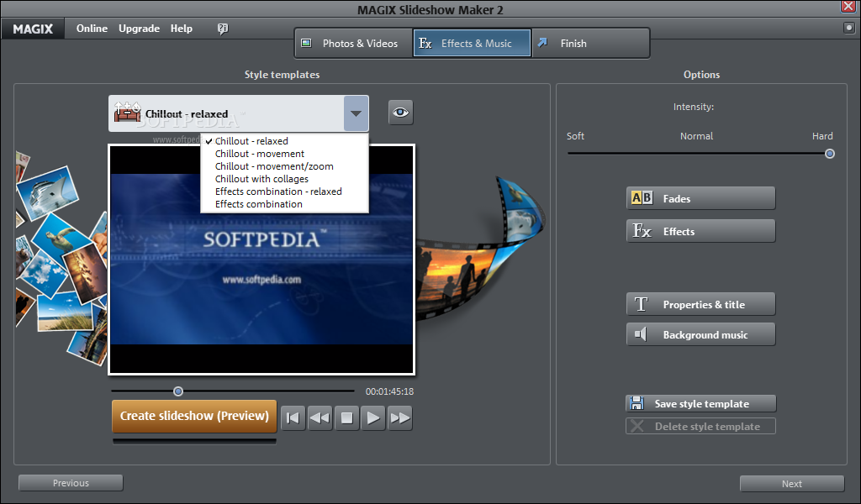Click the small square button at top right corner
The image size is (861, 504).
(x=848, y=28)
